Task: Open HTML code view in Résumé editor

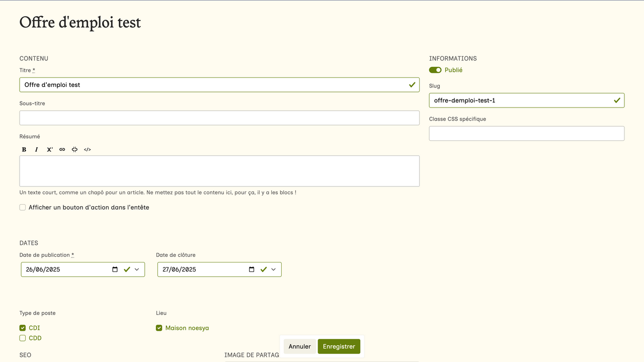Action: point(87,149)
